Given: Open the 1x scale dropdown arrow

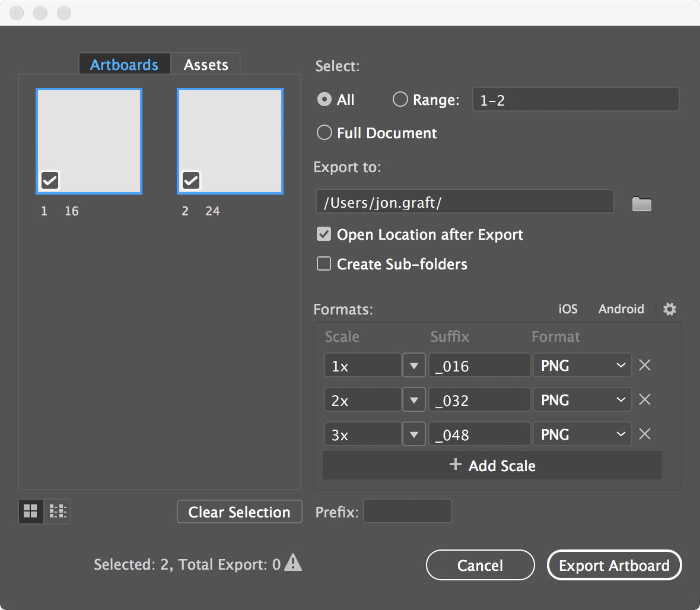Looking at the screenshot, I should pos(414,366).
